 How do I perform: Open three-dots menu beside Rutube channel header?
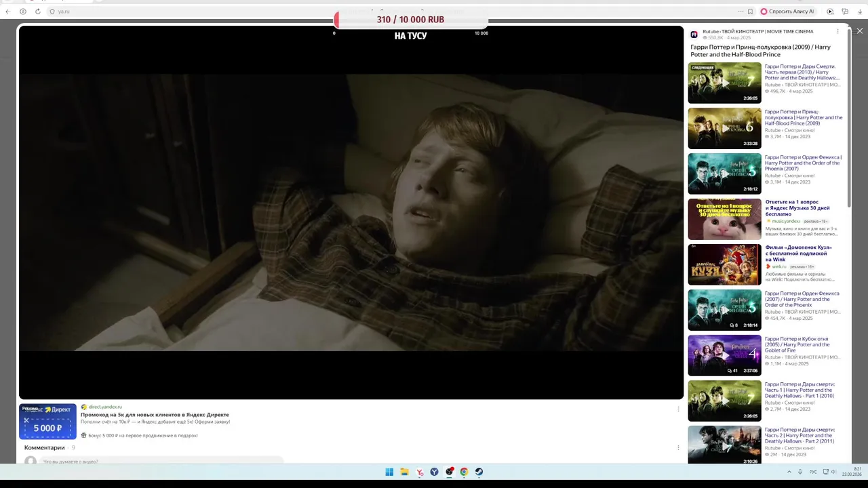837,32
